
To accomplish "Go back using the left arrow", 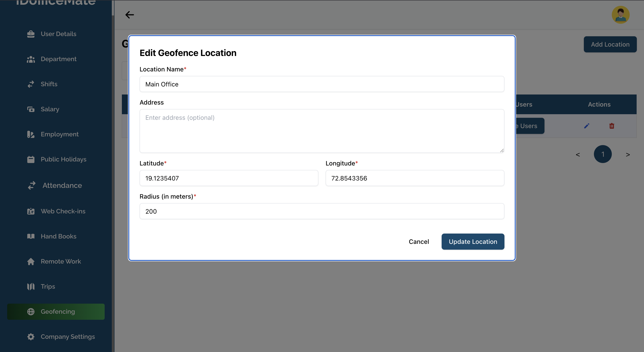I will (129, 15).
